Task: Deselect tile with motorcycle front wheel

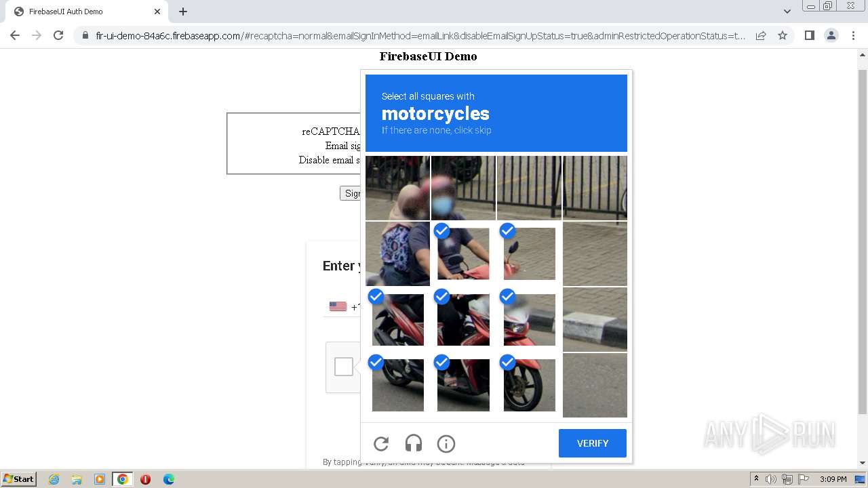Action: tap(529, 385)
